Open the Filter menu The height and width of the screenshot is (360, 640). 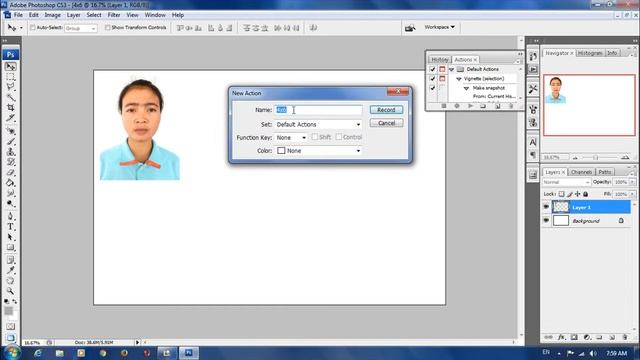(114, 15)
